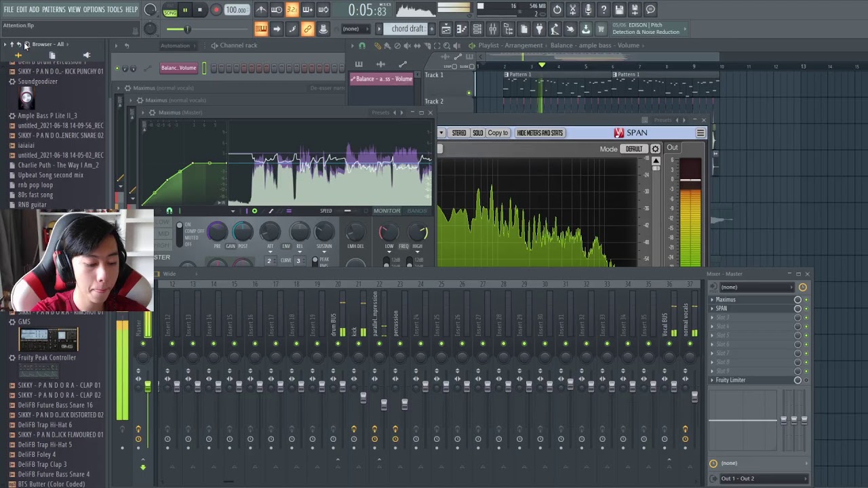Click the Balanc..Volume channel button

pos(178,68)
